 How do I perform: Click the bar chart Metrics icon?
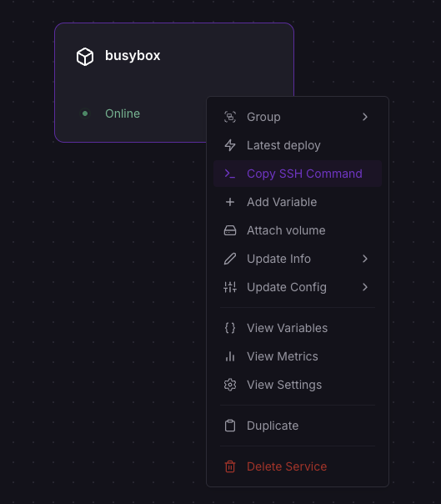tap(230, 356)
